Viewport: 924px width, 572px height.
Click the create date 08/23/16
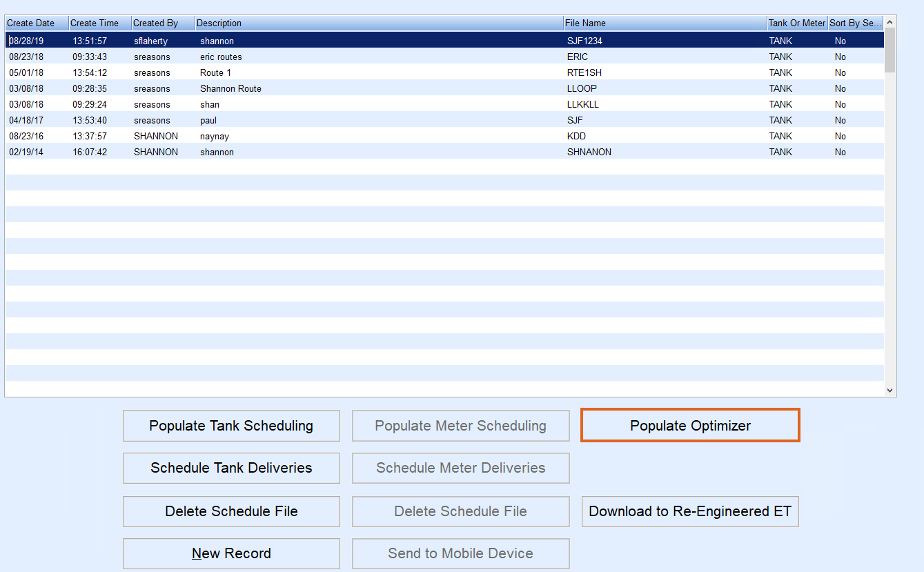click(26, 136)
